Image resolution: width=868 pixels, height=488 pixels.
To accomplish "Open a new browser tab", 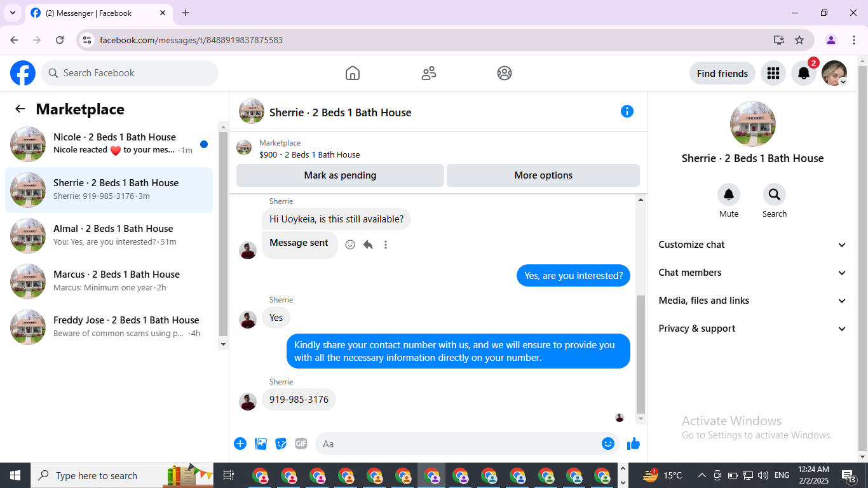I will [186, 13].
